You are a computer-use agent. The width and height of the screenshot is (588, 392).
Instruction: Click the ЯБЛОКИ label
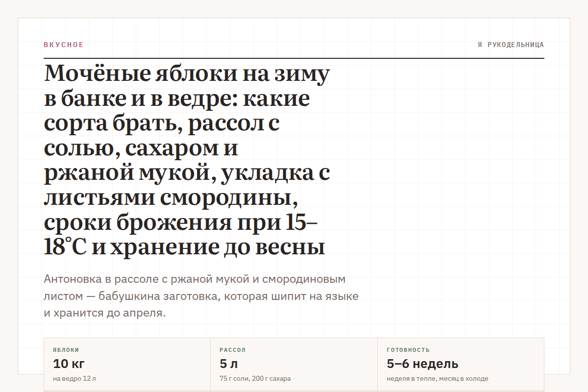[x=66, y=350]
